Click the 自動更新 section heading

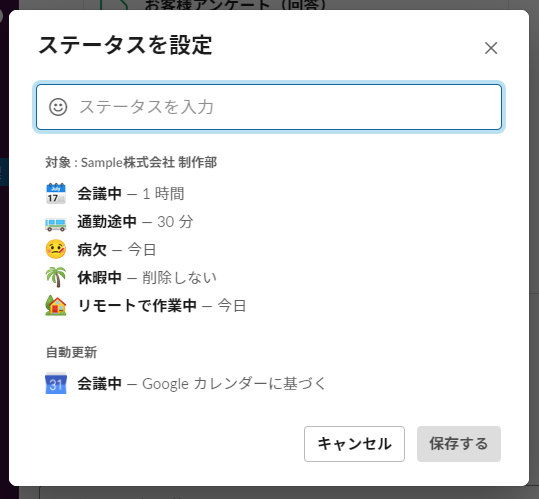(x=72, y=352)
